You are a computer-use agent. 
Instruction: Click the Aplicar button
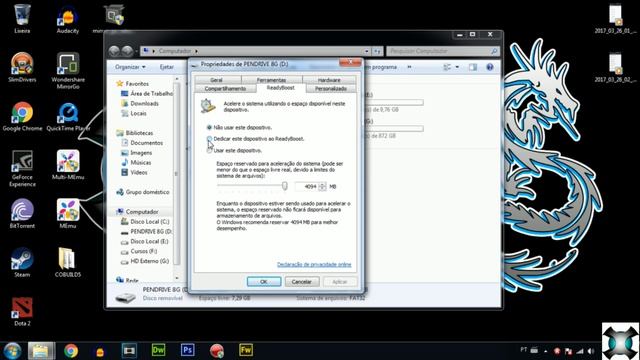[x=340, y=282]
